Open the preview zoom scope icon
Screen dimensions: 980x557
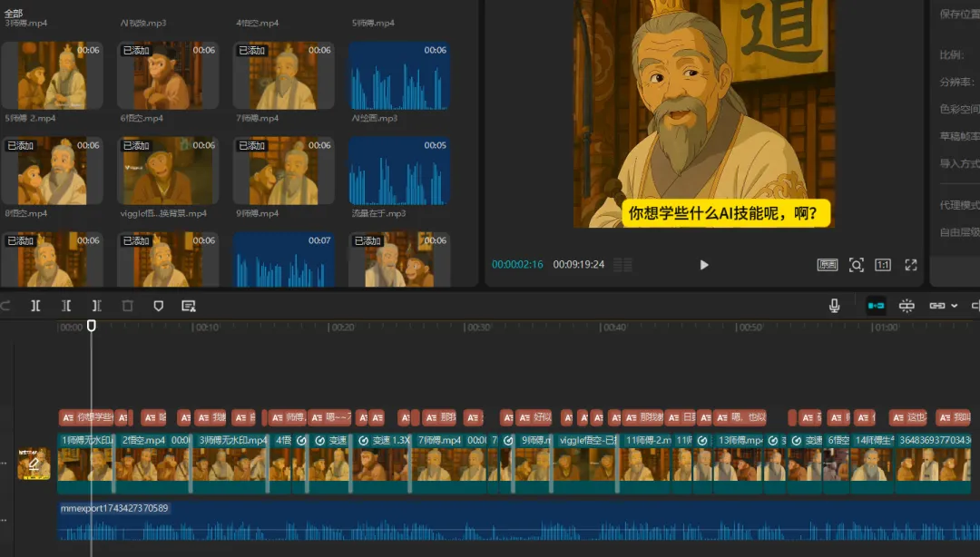pyautogui.click(x=857, y=265)
